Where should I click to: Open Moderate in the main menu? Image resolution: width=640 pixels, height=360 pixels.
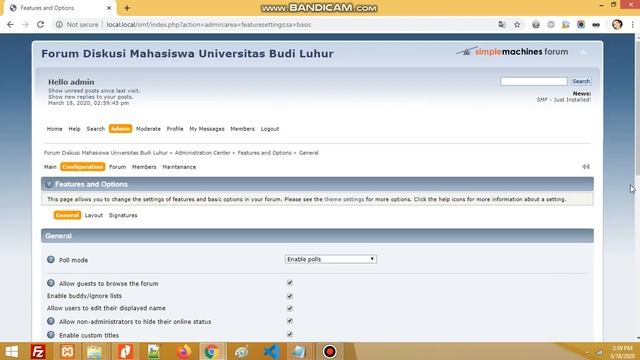148,129
